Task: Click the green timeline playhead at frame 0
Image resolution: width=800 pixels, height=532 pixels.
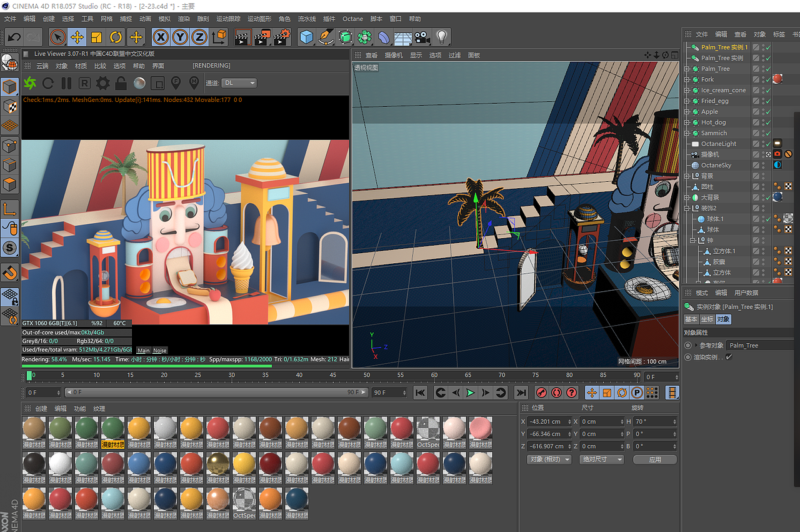Action: coord(29,376)
